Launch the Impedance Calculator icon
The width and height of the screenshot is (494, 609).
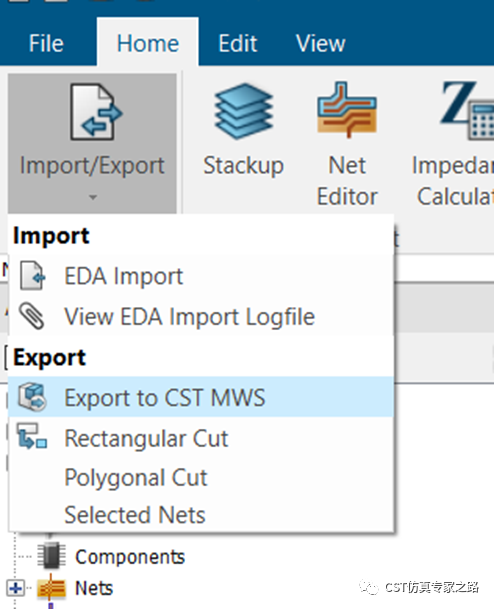tap(467, 110)
